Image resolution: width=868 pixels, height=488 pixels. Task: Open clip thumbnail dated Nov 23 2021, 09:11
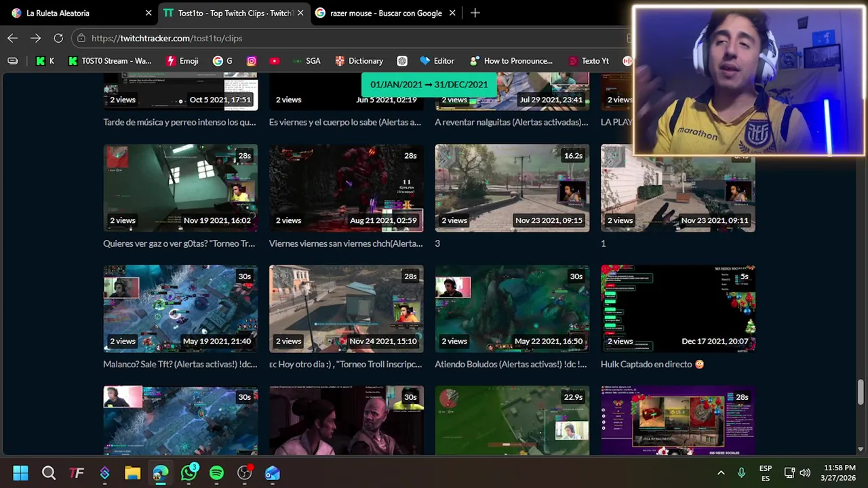(677, 188)
